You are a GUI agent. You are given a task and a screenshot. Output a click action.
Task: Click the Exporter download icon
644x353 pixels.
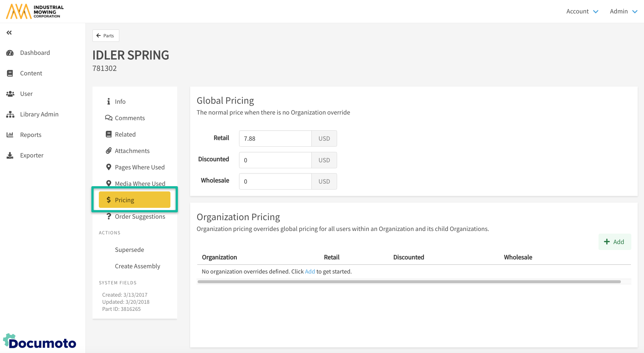click(10, 156)
